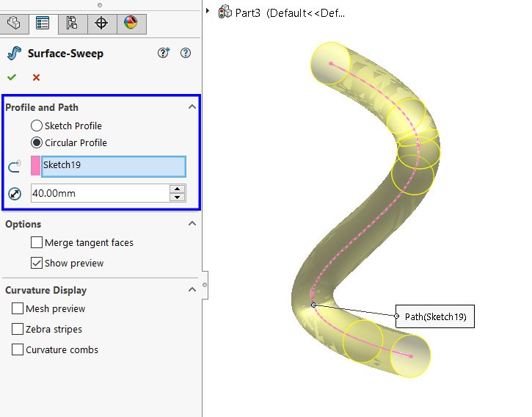The height and width of the screenshot is (417, 532).
Task: Decrease diameter with down spinner arrow
Action: pos(177,197)
